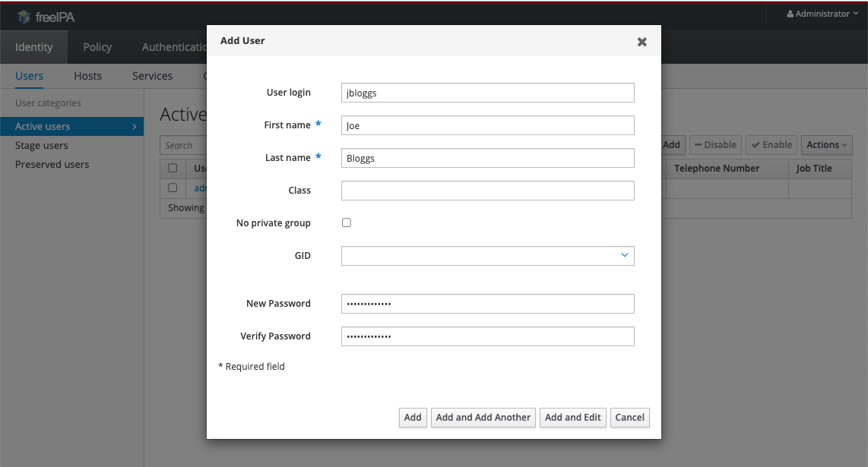This screenshot has height=467, width=868.
Task: Click the Add and Edit button
Action: click(x=572, y=417)
